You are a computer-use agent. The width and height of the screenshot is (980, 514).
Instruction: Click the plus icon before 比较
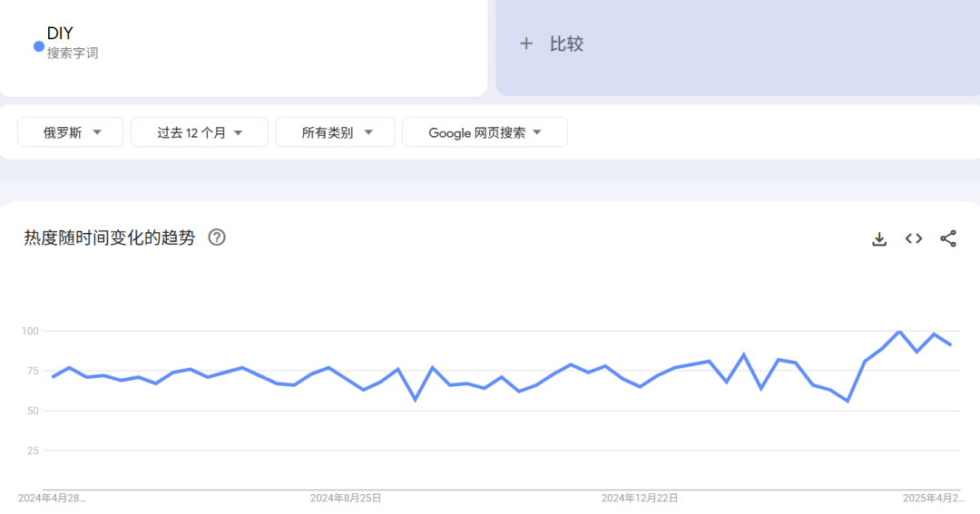coord(526,44)
